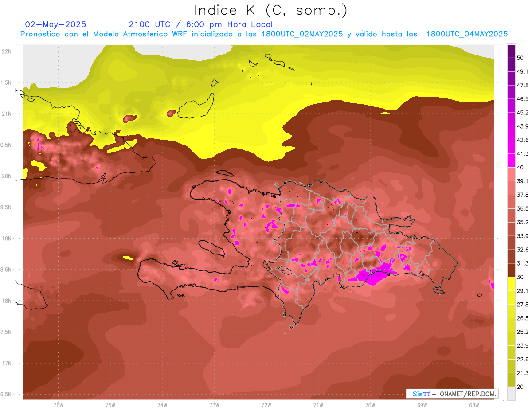
Task: Click the legend value 45.2
Action: tap(523, 112)
